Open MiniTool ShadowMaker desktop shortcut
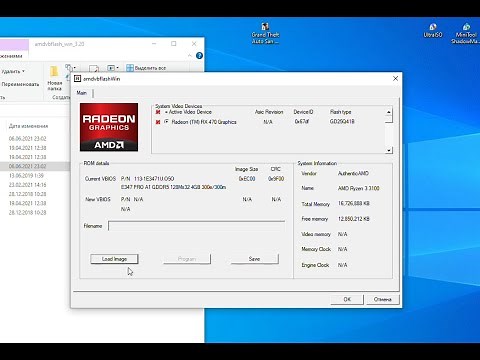Image resolution: width=480 pixels, height=360 pixels. coord(466,33)
